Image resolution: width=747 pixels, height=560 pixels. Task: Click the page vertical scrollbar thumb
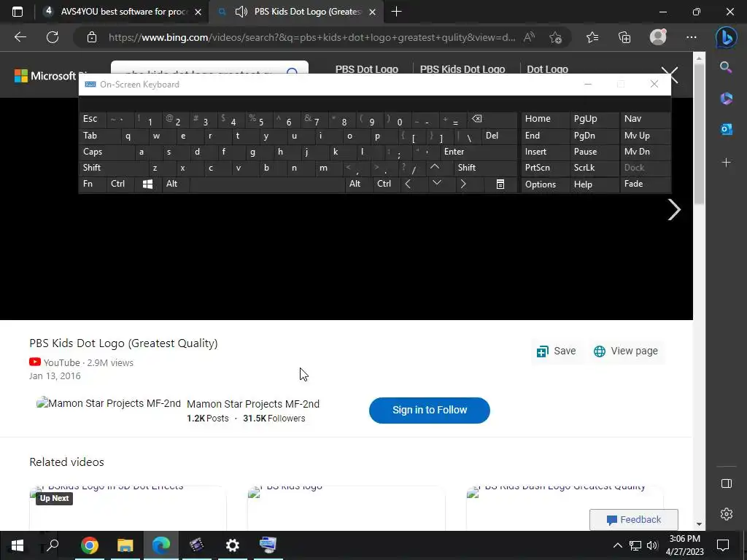coord(699,133)
